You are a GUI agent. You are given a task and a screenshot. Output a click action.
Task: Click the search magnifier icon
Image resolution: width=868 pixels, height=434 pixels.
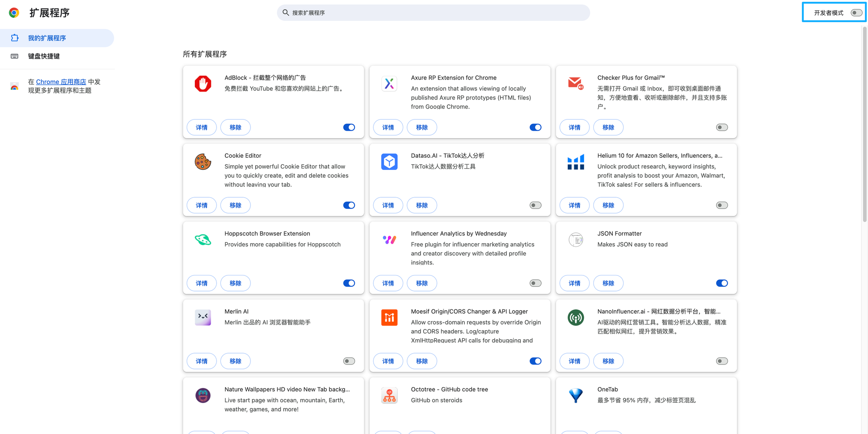pos(286,13)
